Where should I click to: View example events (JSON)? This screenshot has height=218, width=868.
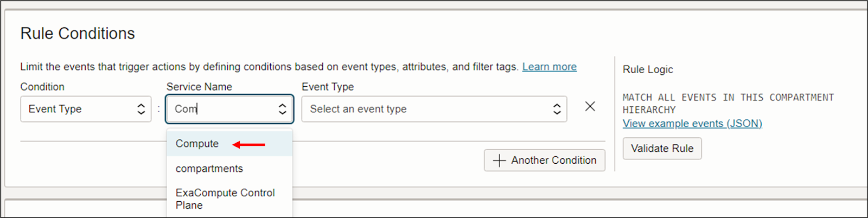pos(692,124)
